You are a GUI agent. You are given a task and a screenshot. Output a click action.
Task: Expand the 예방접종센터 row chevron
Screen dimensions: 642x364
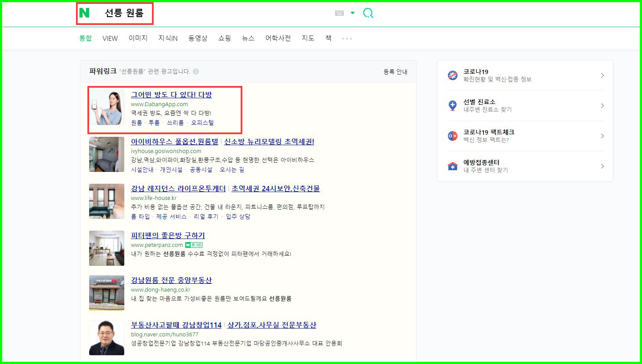coord(602,166)
